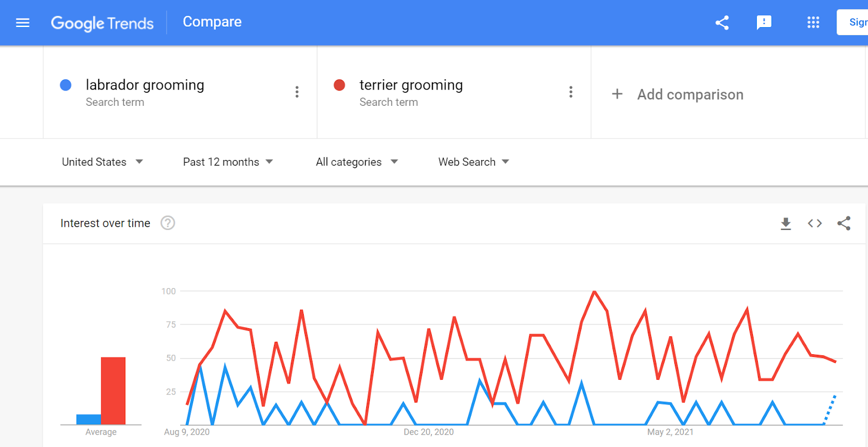The width and height of the screenshot is (868, 447).
Task: Expand the United States region dropdown
Action: click(x=103, y=162)
